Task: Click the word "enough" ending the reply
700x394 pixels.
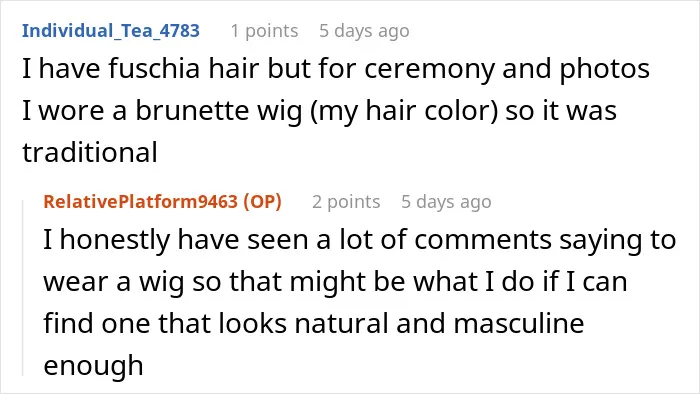Action: click(93, 366)
